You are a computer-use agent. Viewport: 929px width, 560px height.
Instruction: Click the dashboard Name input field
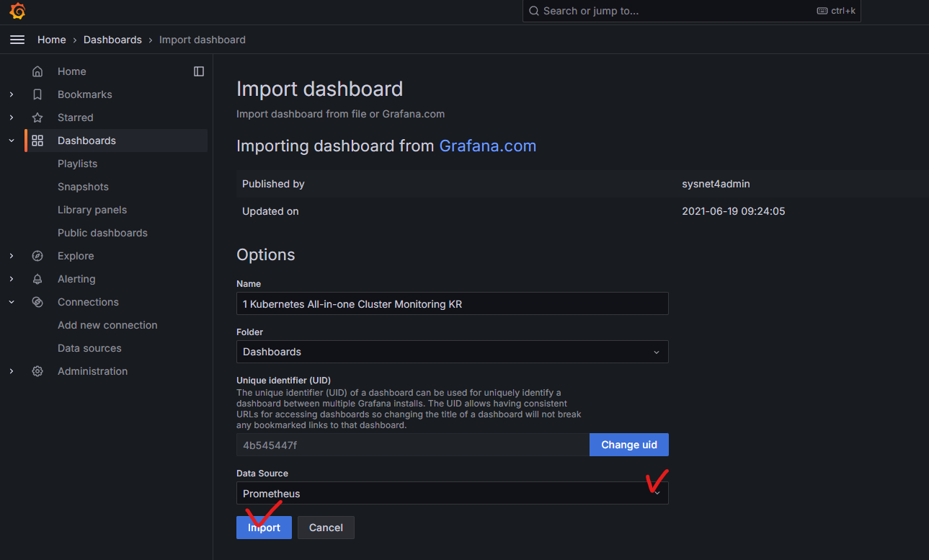click(452, 303)
